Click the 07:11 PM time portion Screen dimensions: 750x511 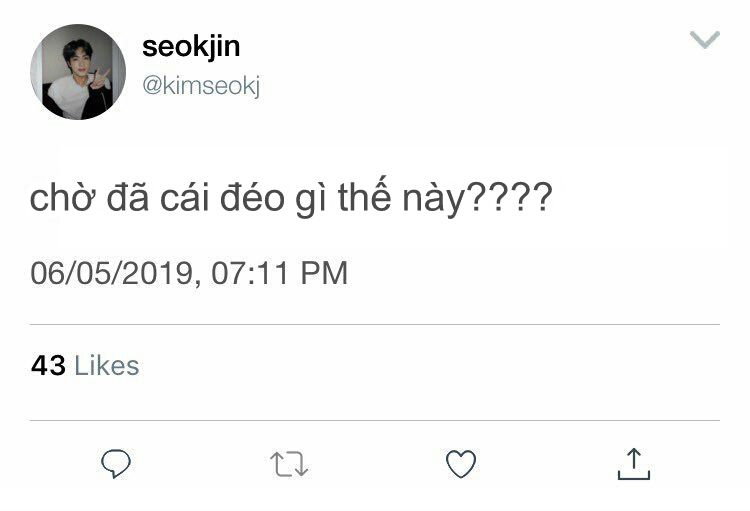(x=279, y=273)
